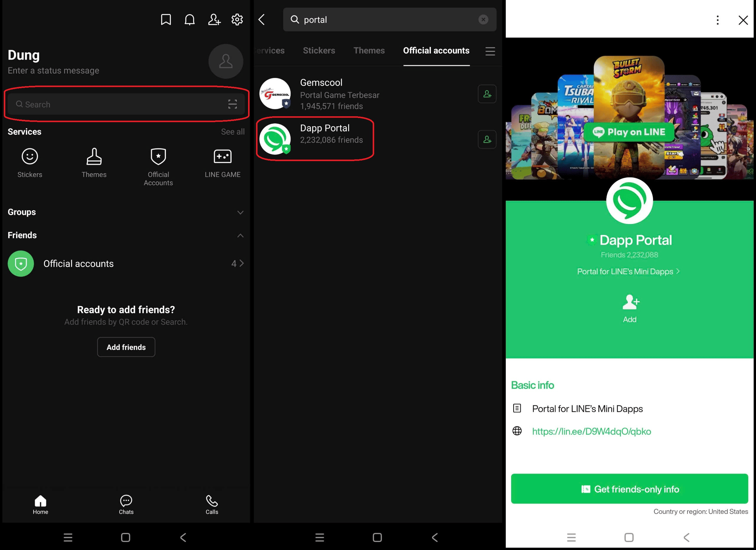Open notifications via bell icon

coord(190,19)
